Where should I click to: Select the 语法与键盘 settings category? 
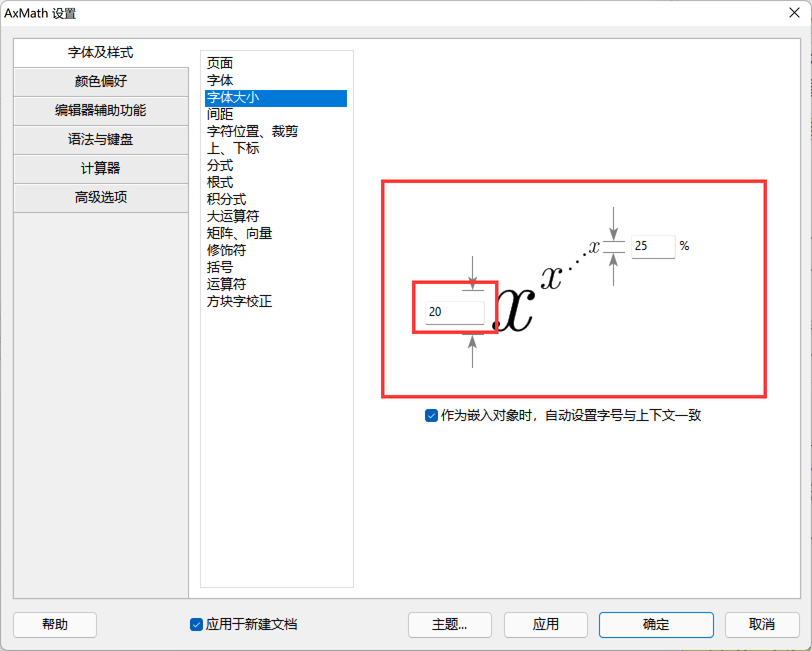tap(101, 140)
